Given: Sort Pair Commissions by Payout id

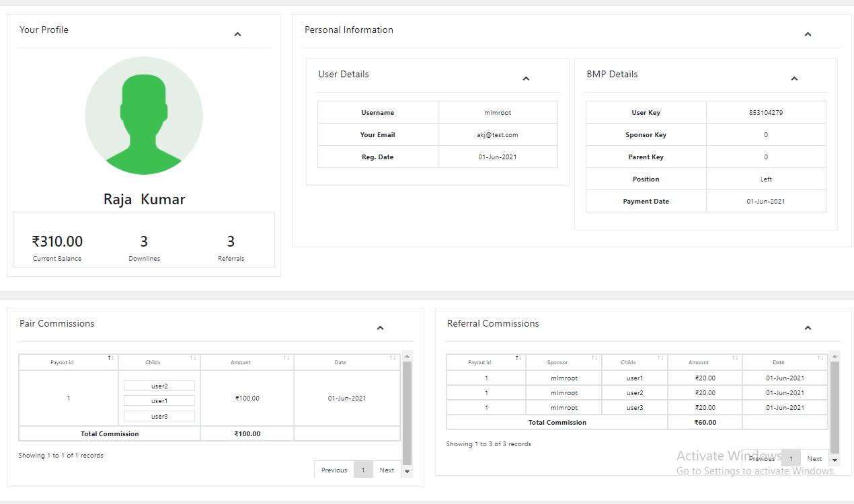Looking at the screenshot, I should click(x=69, y=362).
